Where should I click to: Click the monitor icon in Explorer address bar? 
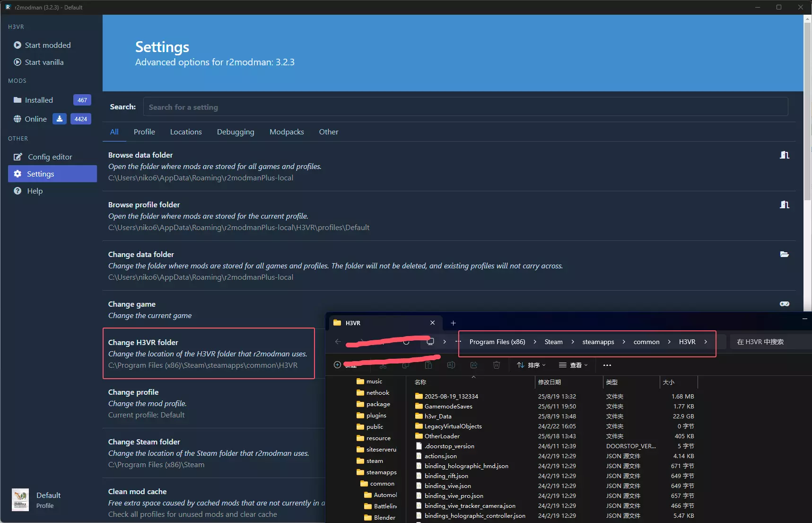(x=430, y=342)
